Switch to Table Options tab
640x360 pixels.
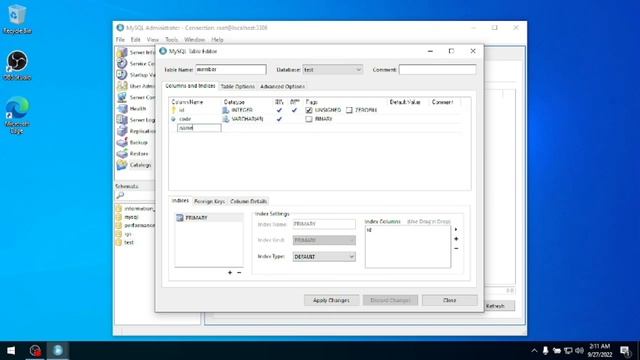(238, 87)
